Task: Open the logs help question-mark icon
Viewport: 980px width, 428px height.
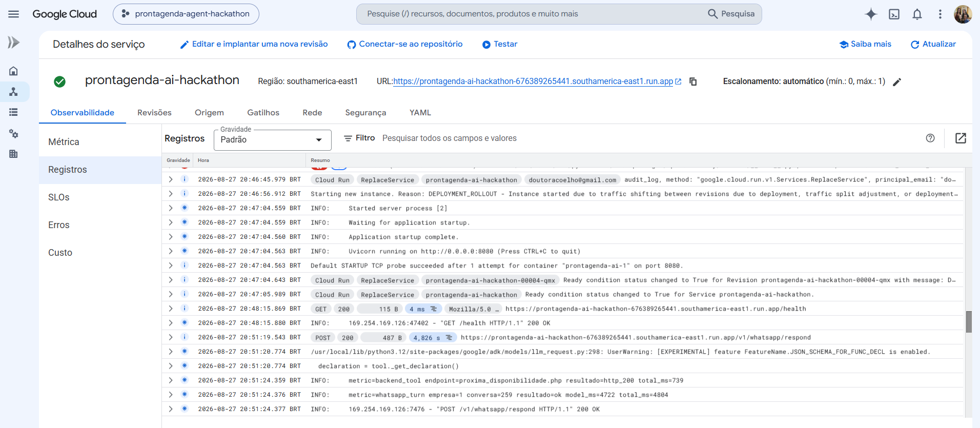Action: [930, 138]
